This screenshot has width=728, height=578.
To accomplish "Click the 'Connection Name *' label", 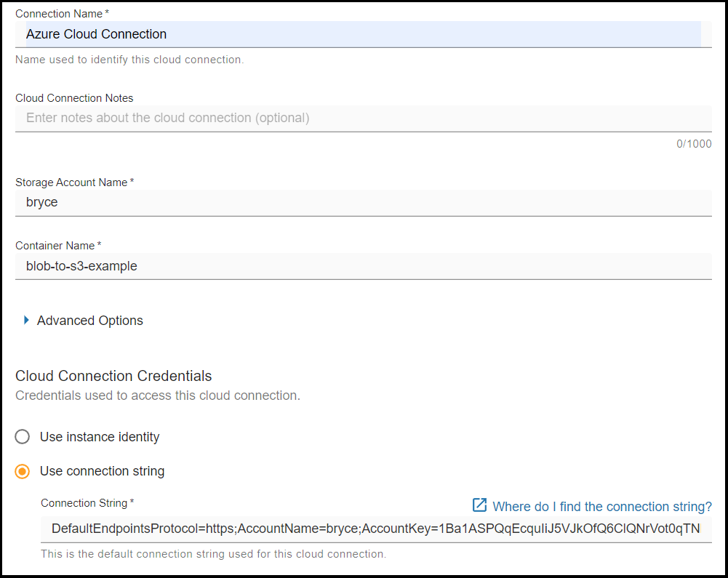I will tap(62, 14).
